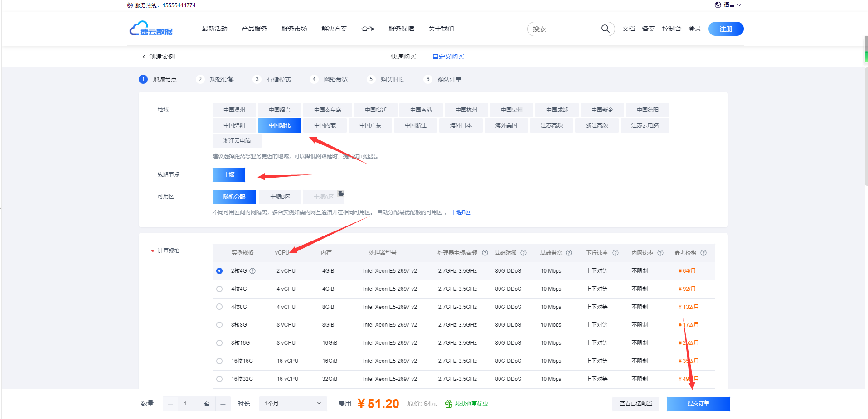Screen dimensions: 868x419
Task: Open the 服务市场 menu item
Action: pyautogui.click(x=294, y=29)
